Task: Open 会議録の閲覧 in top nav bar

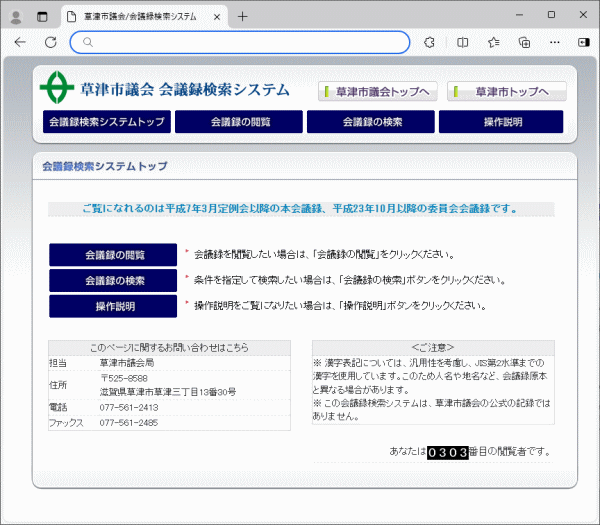Action: coord(239,122)
